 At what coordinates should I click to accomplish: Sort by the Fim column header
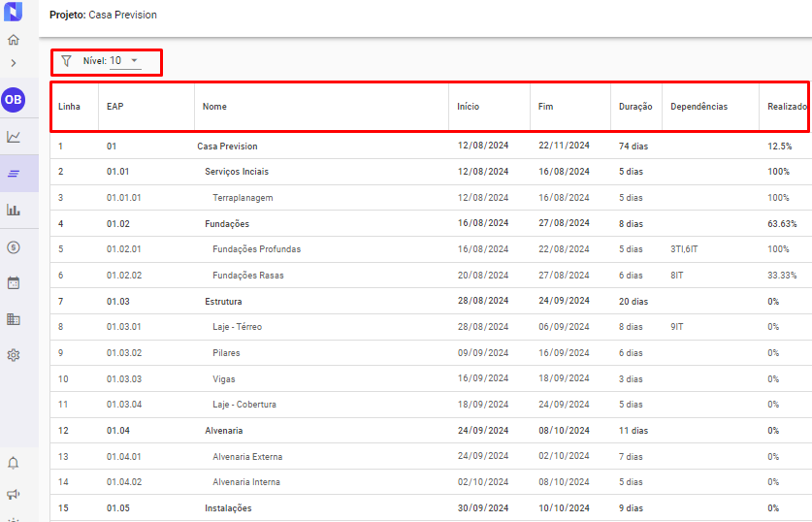click(x=546, y=106)
